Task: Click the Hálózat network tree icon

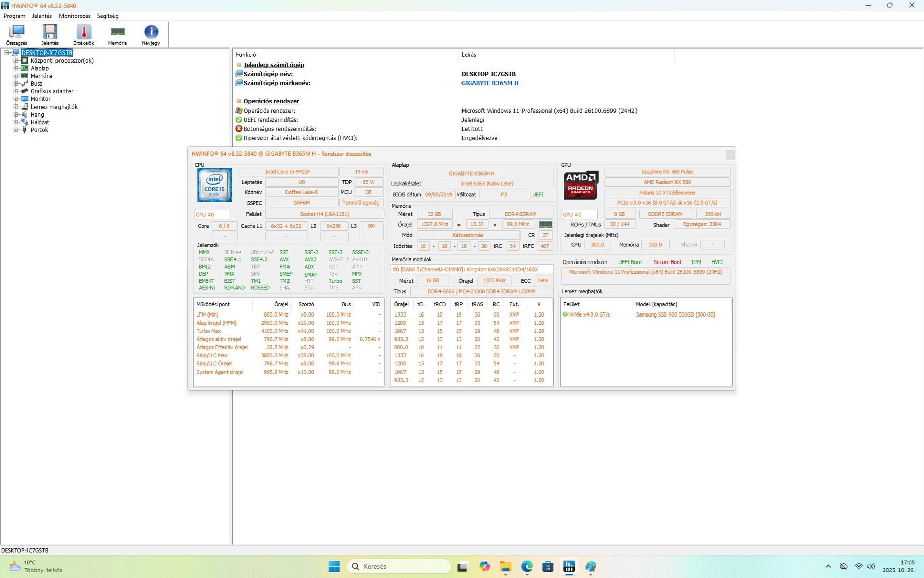Action: (x=24, y=122)
